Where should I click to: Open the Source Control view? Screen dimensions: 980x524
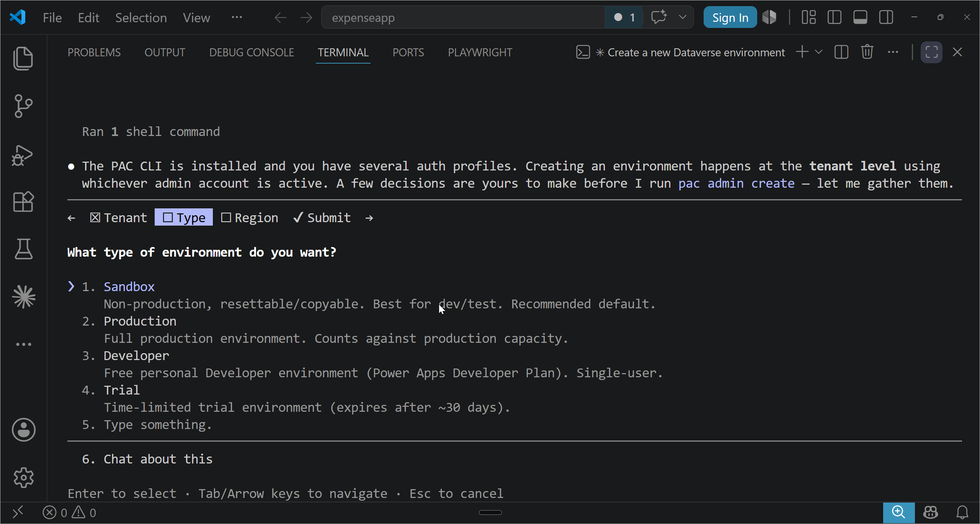pyautogui.click(x=23, y=106)
